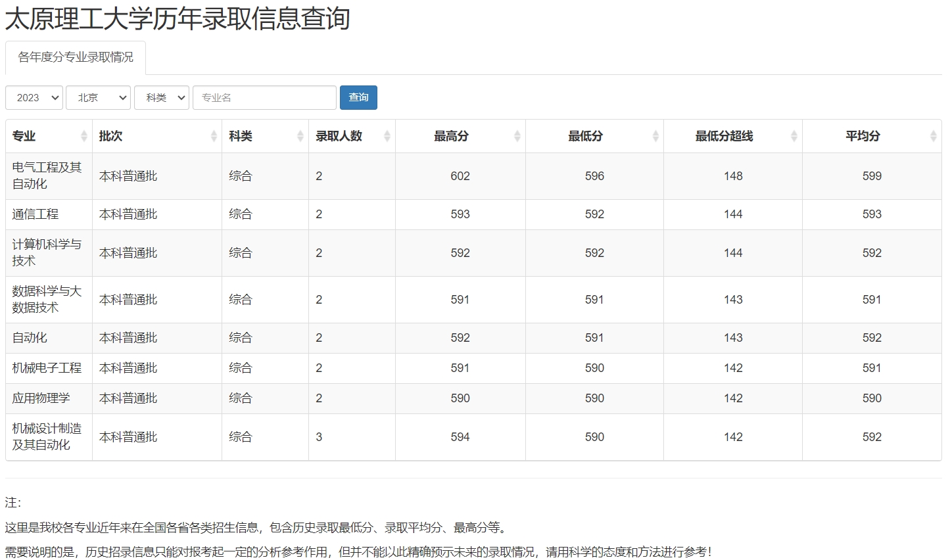Click average score 590 in 应用物理学 row
950x560 pixels.
click(x=872, y=398)
